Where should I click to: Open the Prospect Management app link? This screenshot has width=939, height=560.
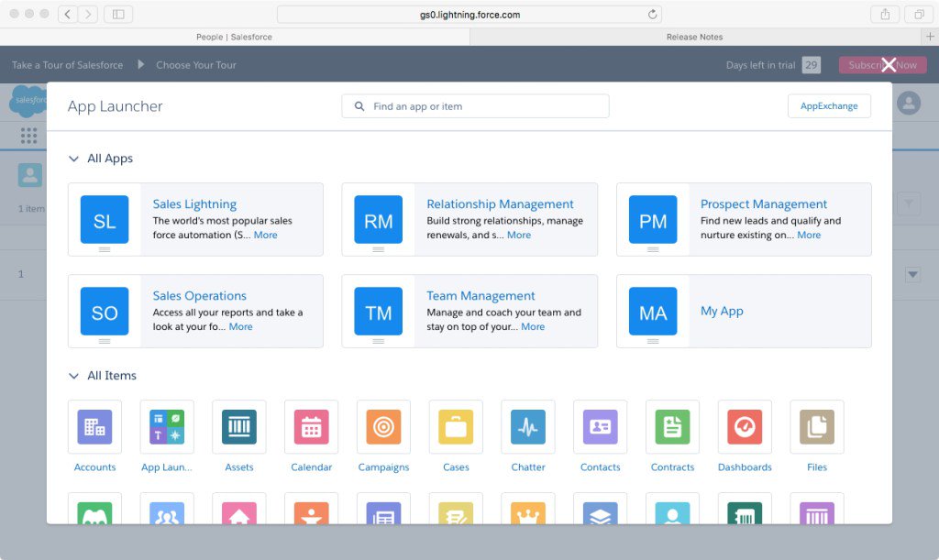point(764,204)
